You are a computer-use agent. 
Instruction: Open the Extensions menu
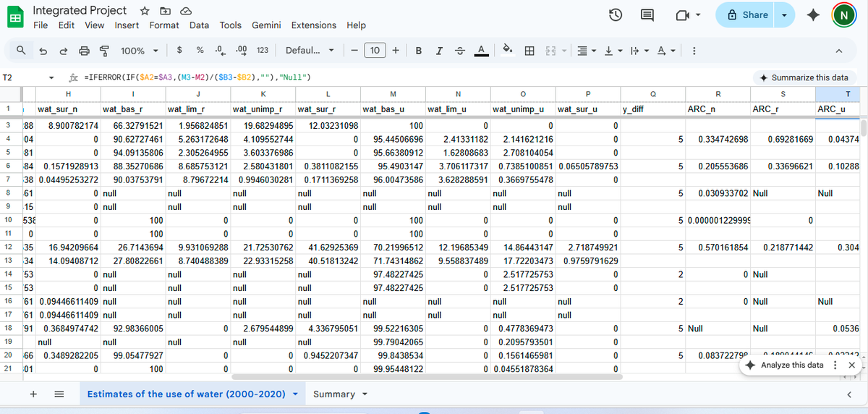click(x=314, y=25)
